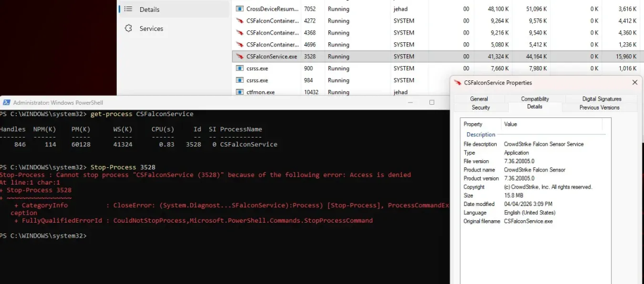644x284 pixels.
Task: Click PID 3528 cell in Task Manager
Action: click(x=309, y=57)
